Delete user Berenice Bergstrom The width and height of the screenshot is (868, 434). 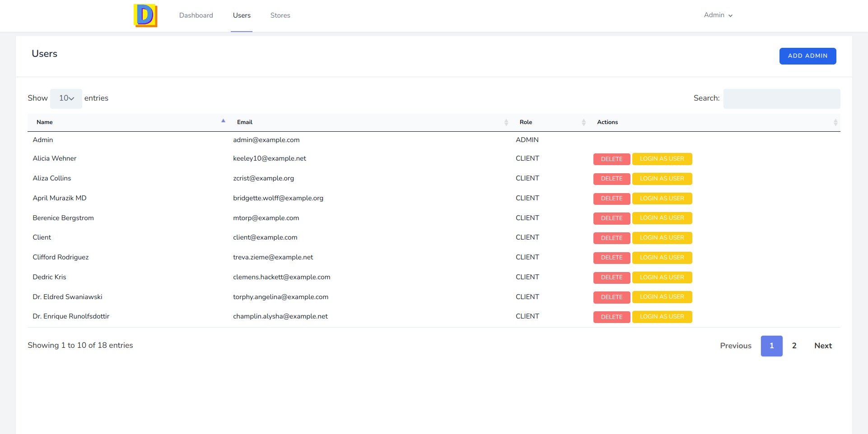tap(611, 218)
